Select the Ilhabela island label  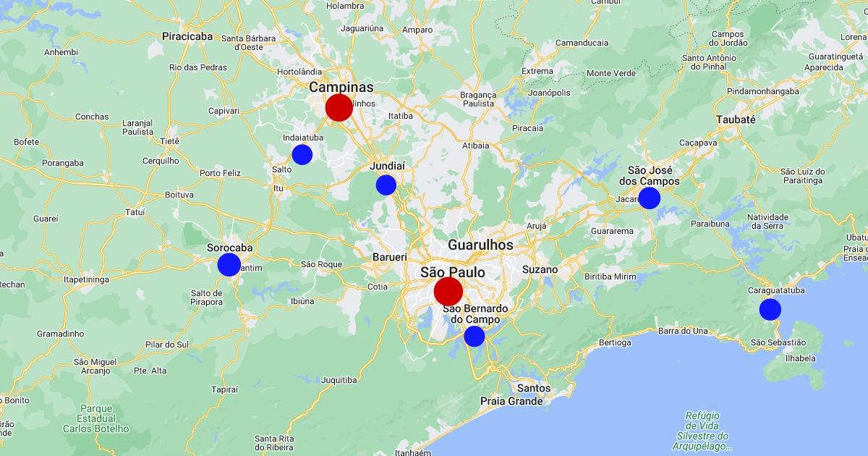[800, 358]
